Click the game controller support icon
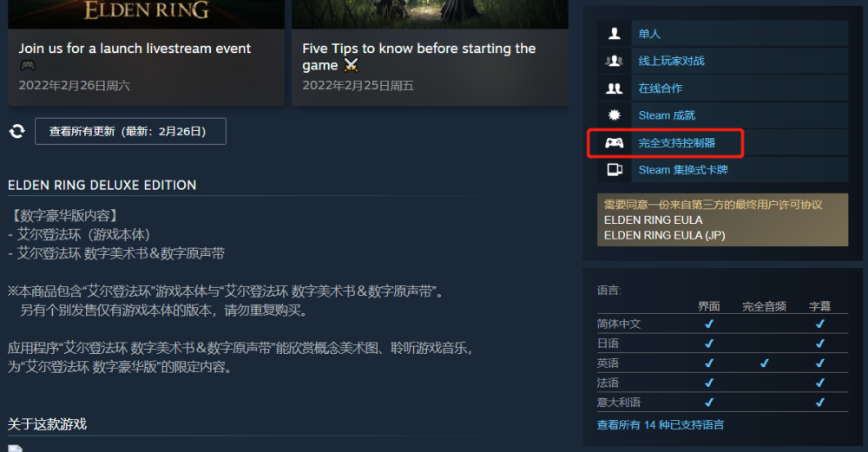Image resolution: width=868 pixels, height=452 pixels. click(614, 143)
